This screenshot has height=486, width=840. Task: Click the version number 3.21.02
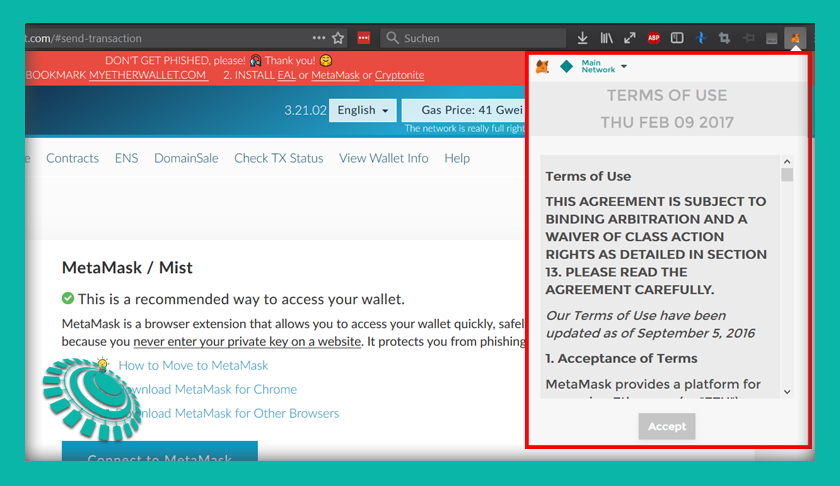click(305, 110)
